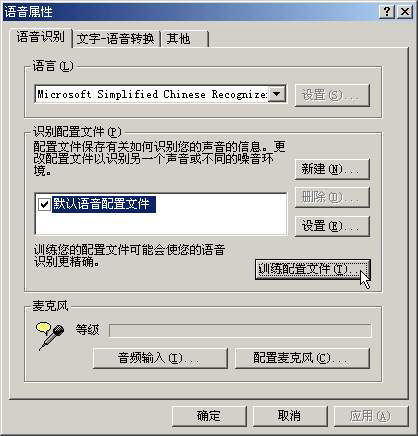Open the language recognizer dropdown arrow
The image size is (418, 436).
click(x=277, y=94)
